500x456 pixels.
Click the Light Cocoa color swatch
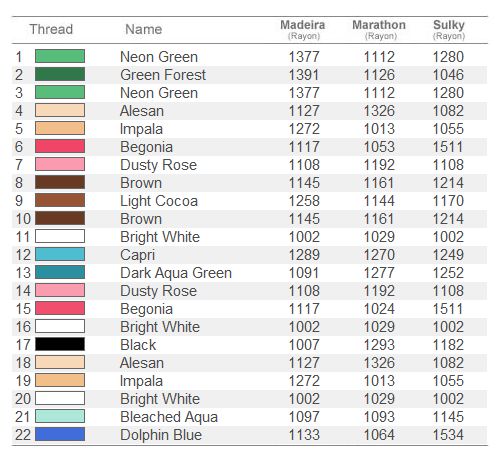(x=60, y=200)
